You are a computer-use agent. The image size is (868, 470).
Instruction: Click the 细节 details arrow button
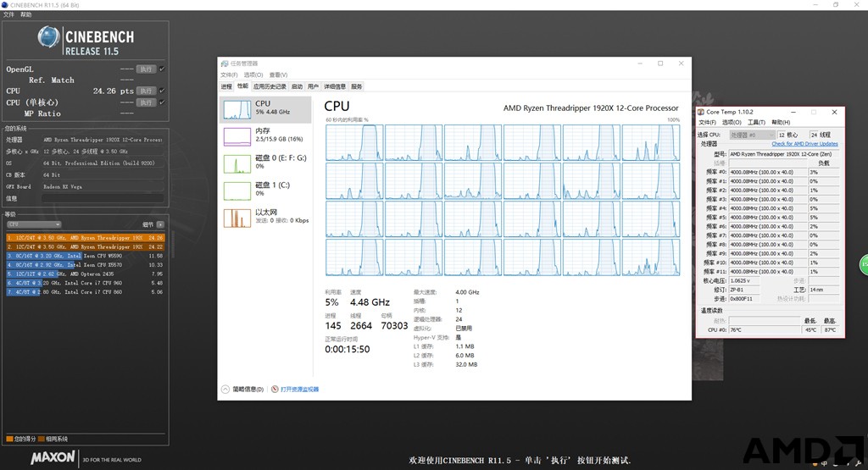coord(160,224)
